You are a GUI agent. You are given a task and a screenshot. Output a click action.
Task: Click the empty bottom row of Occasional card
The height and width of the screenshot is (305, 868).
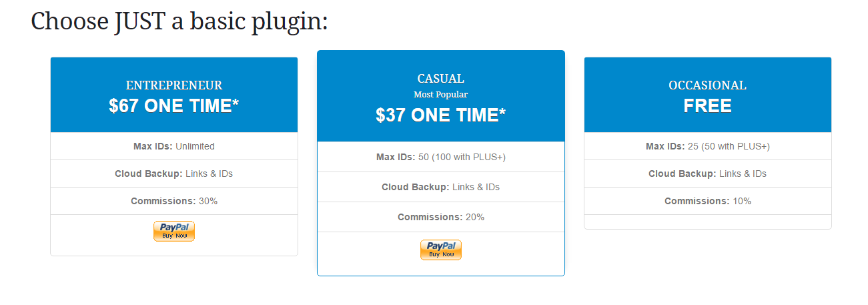click(708, 222)
